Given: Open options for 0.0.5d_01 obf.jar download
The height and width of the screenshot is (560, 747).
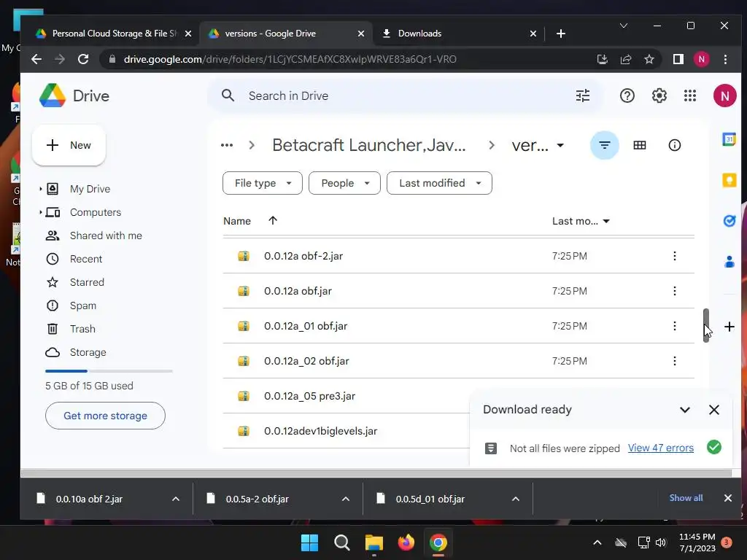Looking at the screenshot, I should (x=516, y=499).
